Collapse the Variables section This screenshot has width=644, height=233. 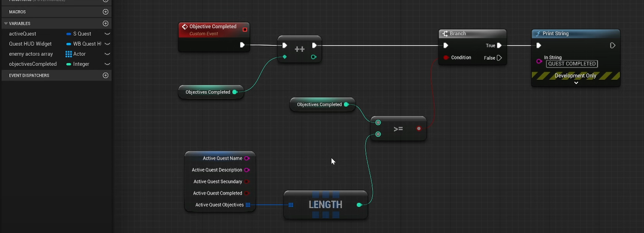[x=6, y=24]
